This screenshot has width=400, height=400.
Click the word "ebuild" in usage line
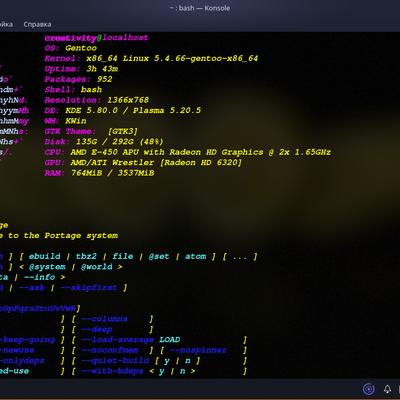(44, 256)
